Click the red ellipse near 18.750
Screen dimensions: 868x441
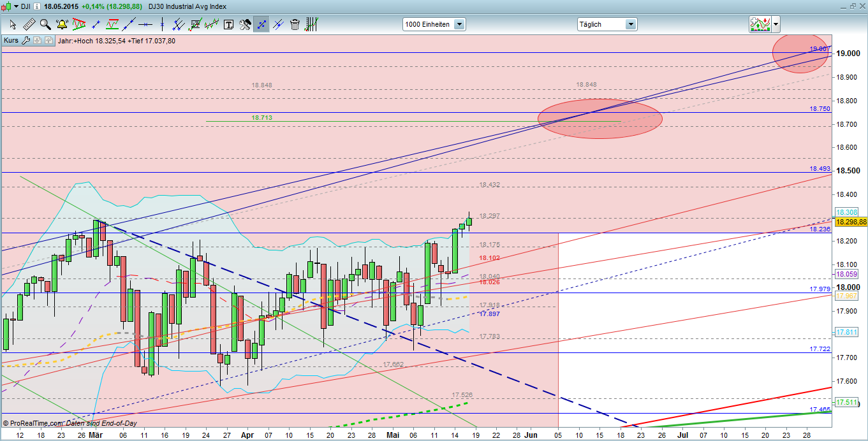pos(600,119)
